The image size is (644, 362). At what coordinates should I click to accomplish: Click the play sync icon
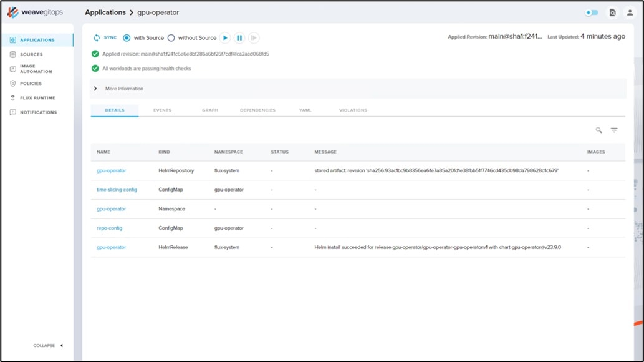click(225, 38)
